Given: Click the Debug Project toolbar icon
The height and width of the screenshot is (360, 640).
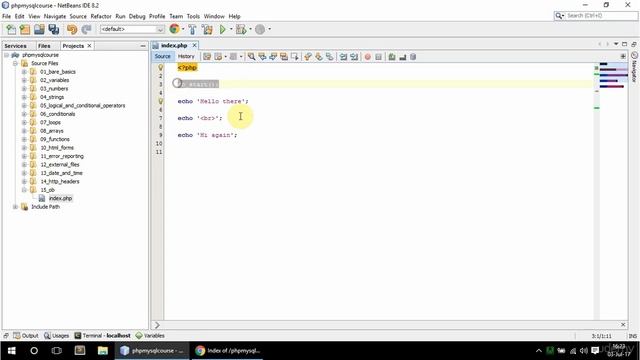Looking at the screenshot, I should pos(241,29).
